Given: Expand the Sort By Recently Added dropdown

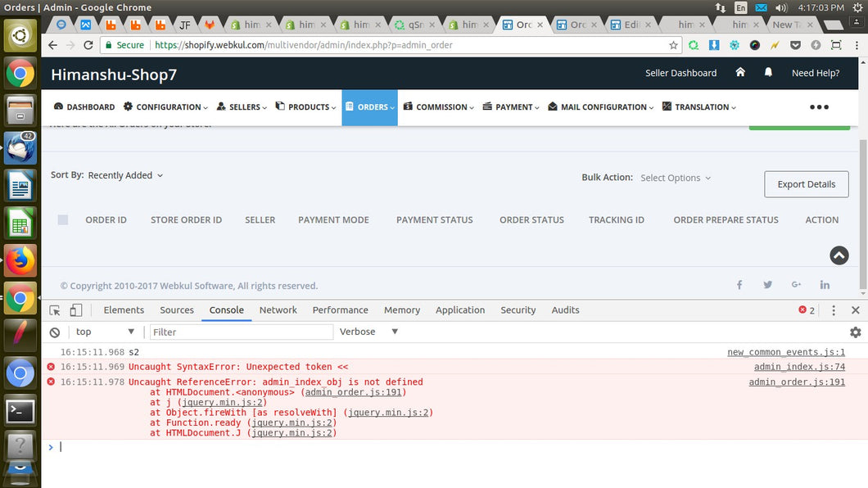Looking at the screenshot, I should 125,175.
